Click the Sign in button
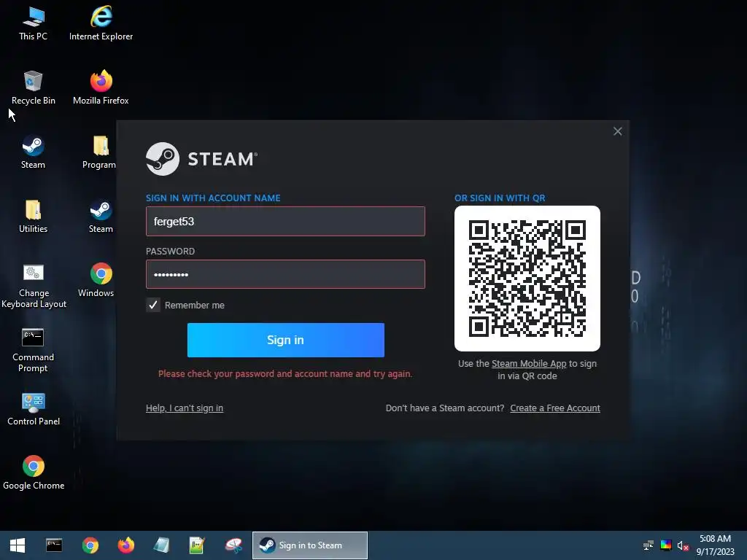The width and height of the screenshot is (747, 560). click(286, 340)
